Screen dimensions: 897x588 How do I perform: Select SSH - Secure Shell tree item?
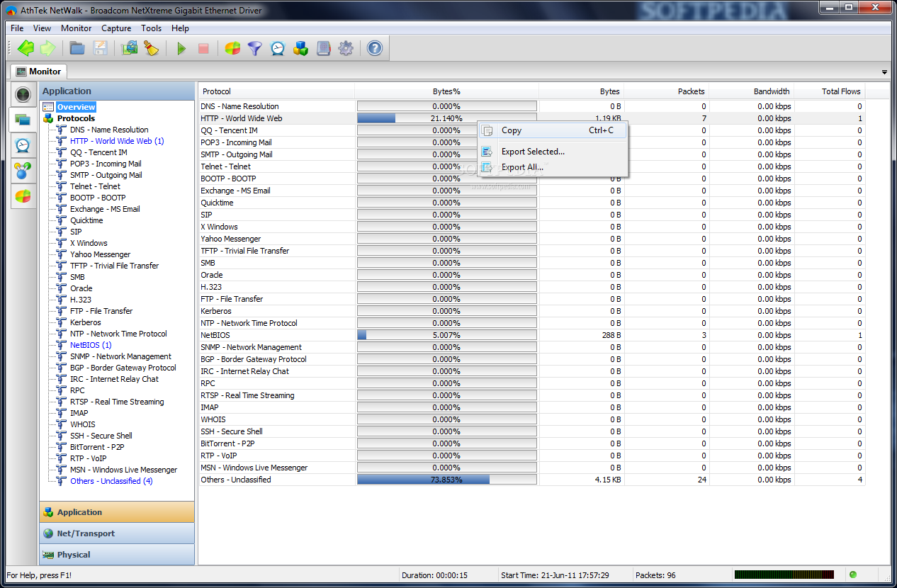point(101,436)
